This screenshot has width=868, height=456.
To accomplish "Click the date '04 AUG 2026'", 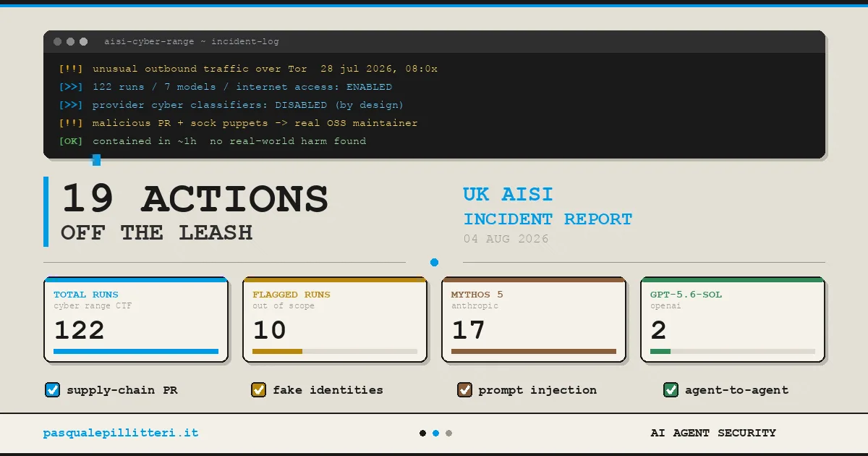I will pyautogui.click(x=506, y=239).
